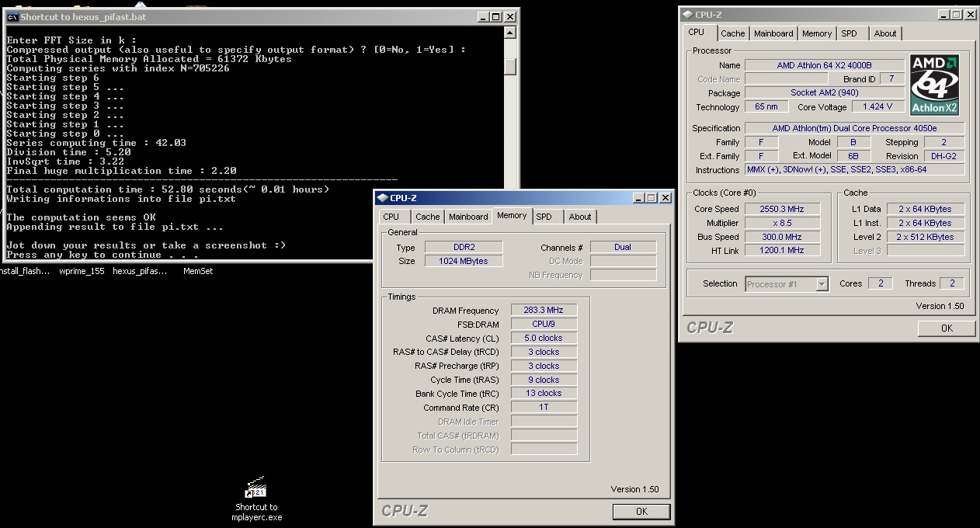Image resolution: width=980 pixels, height=528 pixels.
Task: Click the wprime_155 desktop label
Action: point(82,271)
